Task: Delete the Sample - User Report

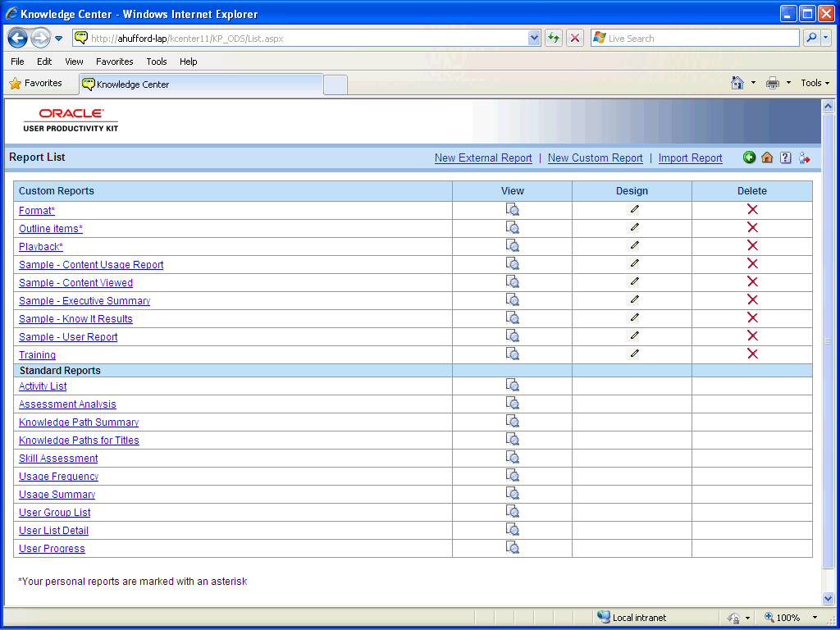Action: pos(752,336)
